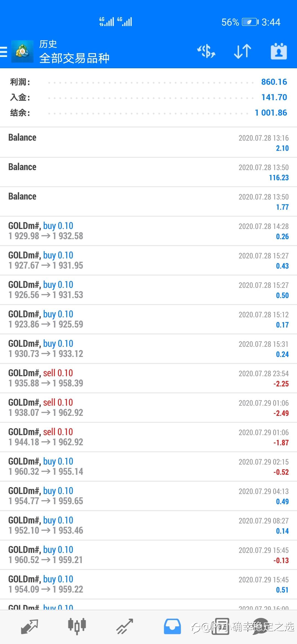Switch to the quotes tab with arrows
The width and height of the screenshot is (297, 644).
(29, 626)
